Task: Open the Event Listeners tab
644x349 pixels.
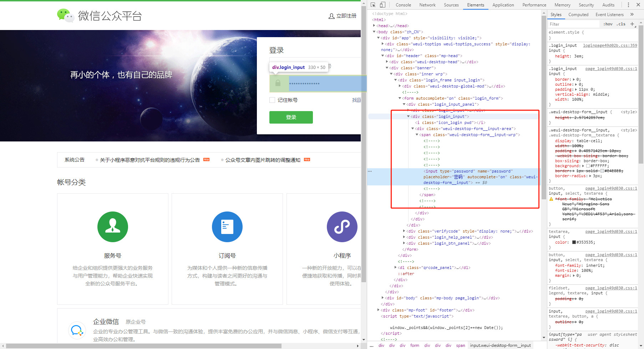Action: [x=609, y=15]
